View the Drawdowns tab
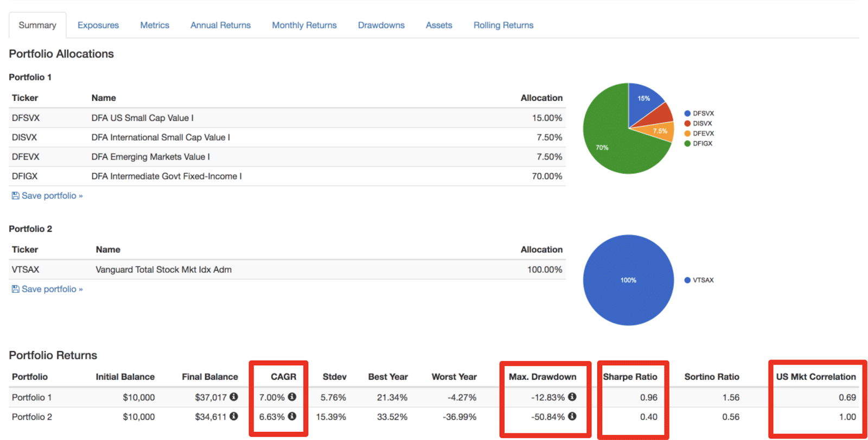This screenshot has width=868, height=440. [x=381, y=25]
